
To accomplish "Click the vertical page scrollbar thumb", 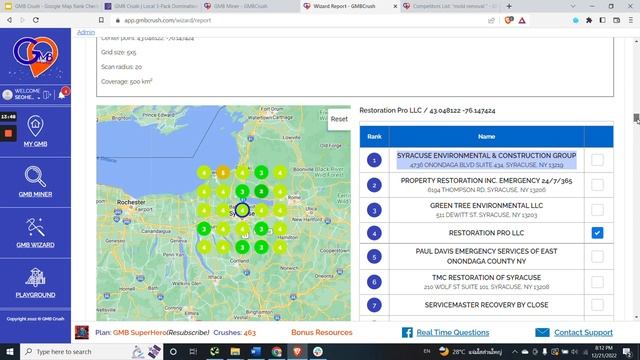I will 636,118.
